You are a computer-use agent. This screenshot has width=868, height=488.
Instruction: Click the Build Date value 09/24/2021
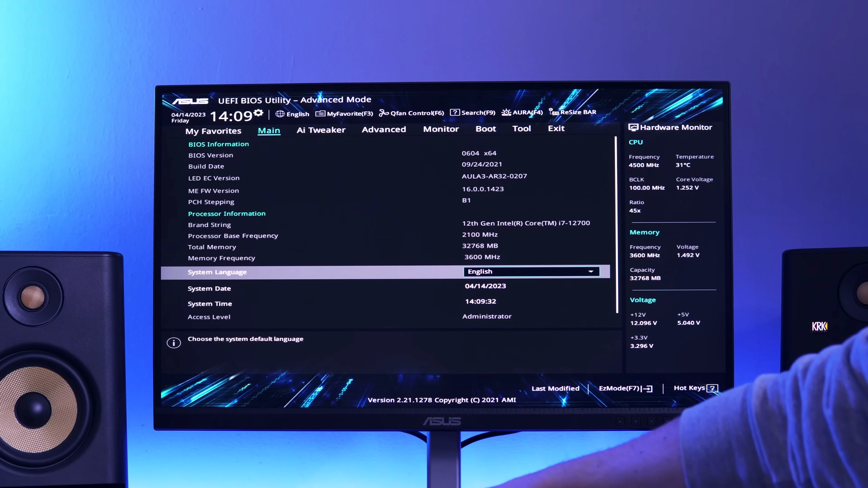point(482,164)
